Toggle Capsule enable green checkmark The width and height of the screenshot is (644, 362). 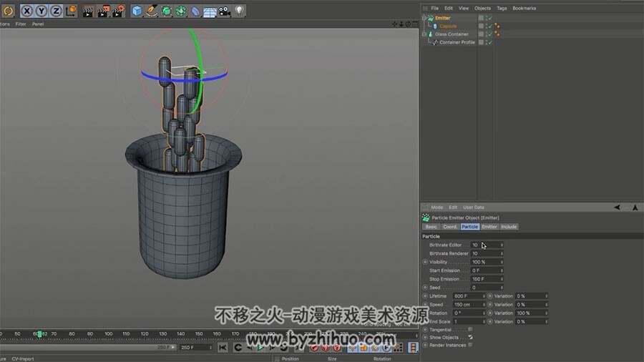click(x=490, y=26)
